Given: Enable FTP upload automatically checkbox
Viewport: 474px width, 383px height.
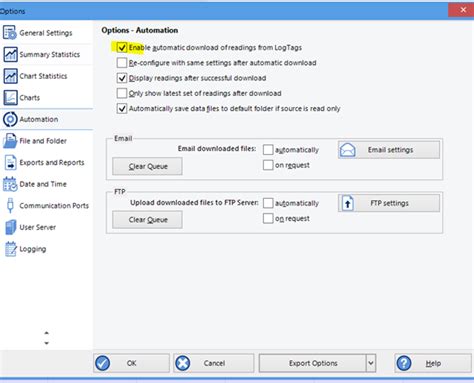Looking at the screenshot, I should click(268, 203).
